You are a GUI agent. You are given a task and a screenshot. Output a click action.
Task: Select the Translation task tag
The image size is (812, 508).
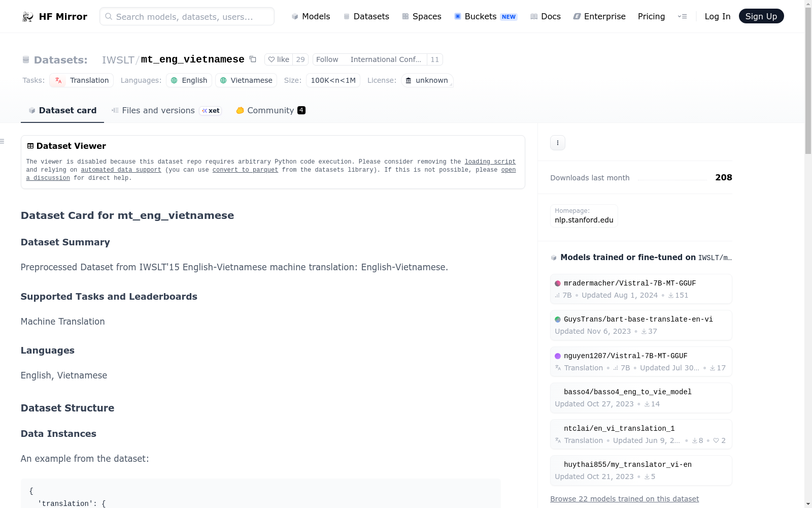coord(81,80)
